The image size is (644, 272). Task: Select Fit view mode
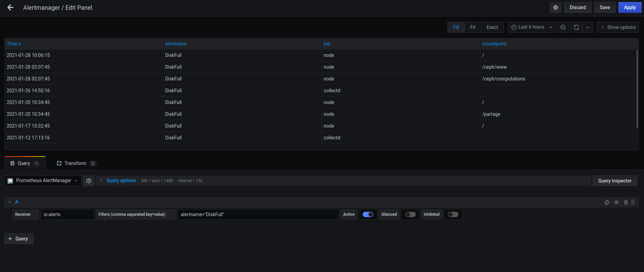coord(473,27)
